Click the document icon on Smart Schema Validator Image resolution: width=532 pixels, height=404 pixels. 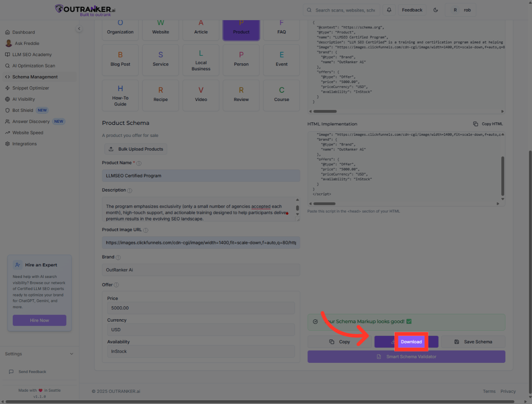click(x=379, y=357)
